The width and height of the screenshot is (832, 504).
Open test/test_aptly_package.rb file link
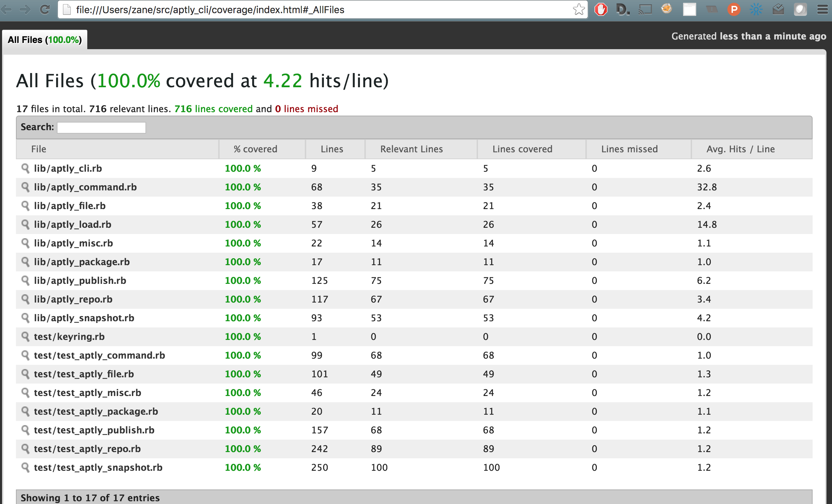pyautogui.click(x=96, y=412)
